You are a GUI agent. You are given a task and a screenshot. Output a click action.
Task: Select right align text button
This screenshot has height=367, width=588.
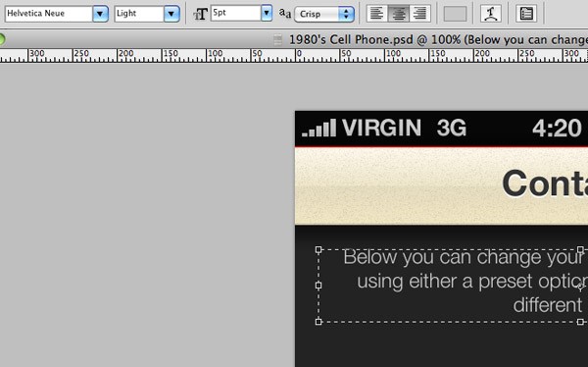(x=419, y=14)
